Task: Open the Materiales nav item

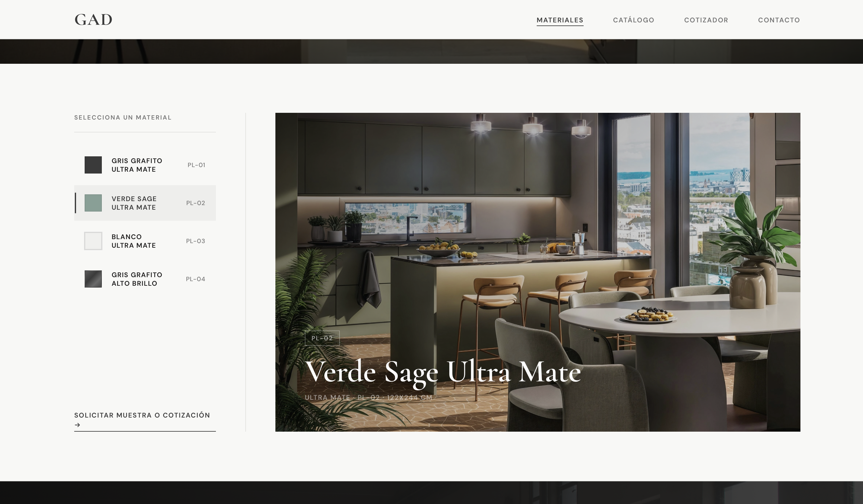Action: pyautogui.click(x=560, y=20)
